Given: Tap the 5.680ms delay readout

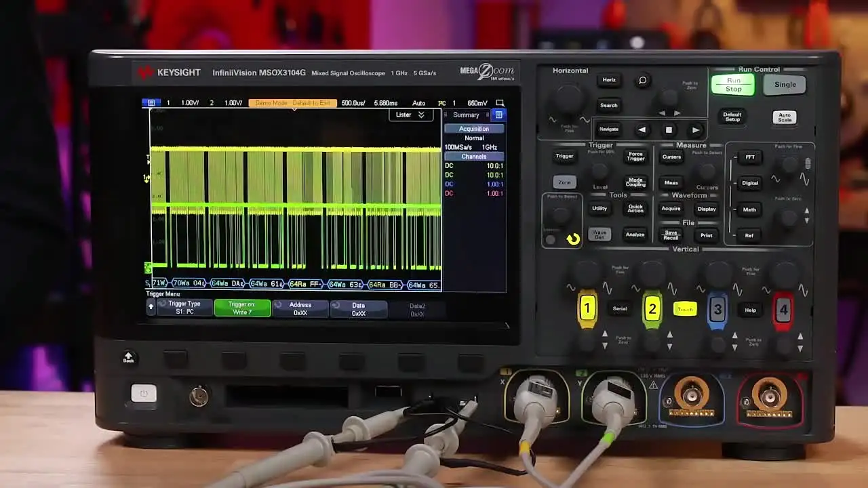Looking at the screenshot, I should (386, 103).
